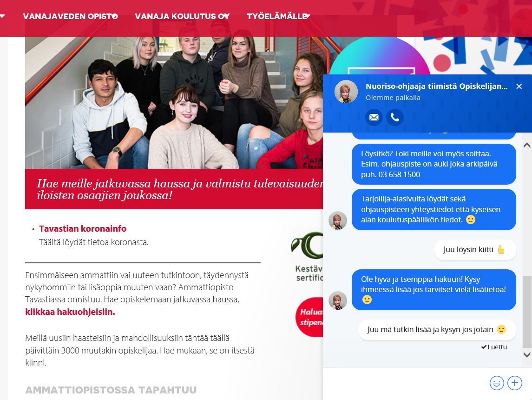This screenshot has height=400, width=532.
Task: Click the plus attachment icon in chat
Action: coord(515,383)
